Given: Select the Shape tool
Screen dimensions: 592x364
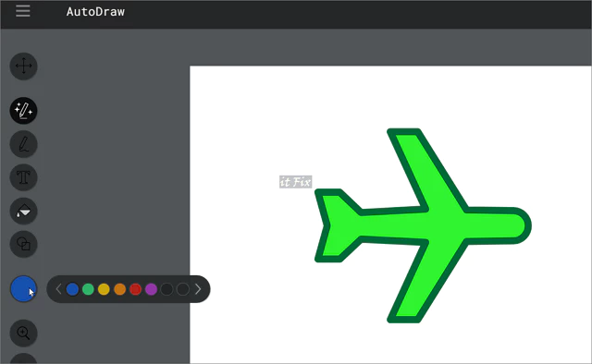Looking at the screenshot, I should pos(23,244).
